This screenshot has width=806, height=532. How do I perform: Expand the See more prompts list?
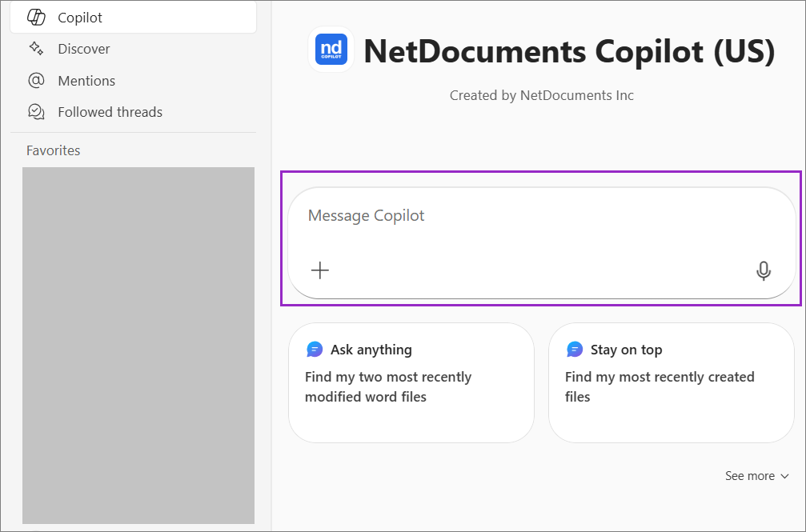coord(756,475)
